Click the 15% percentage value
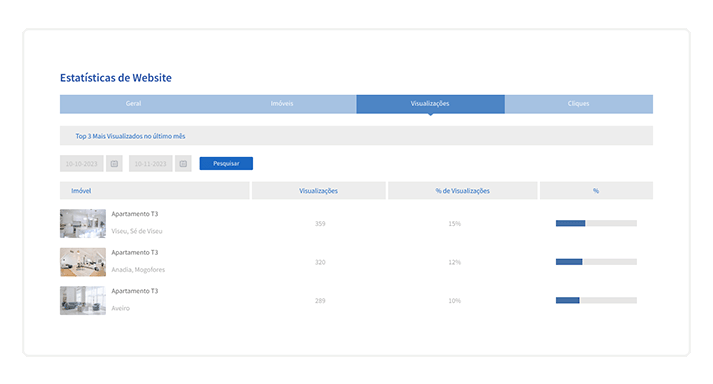 (455, 224)
